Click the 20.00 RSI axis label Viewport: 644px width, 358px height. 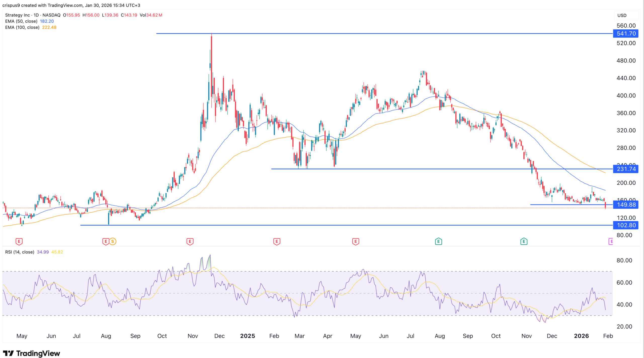coord(624,327)
